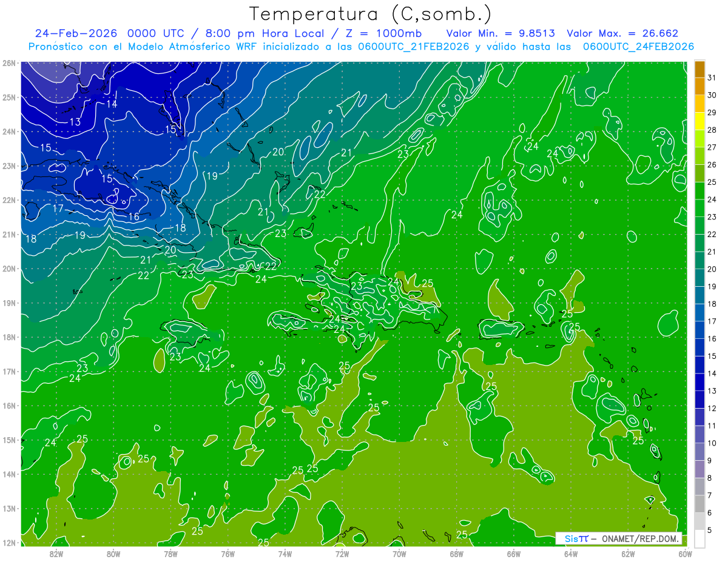
Task: Click the '16' contour label on the map
Action: (133, 216)
